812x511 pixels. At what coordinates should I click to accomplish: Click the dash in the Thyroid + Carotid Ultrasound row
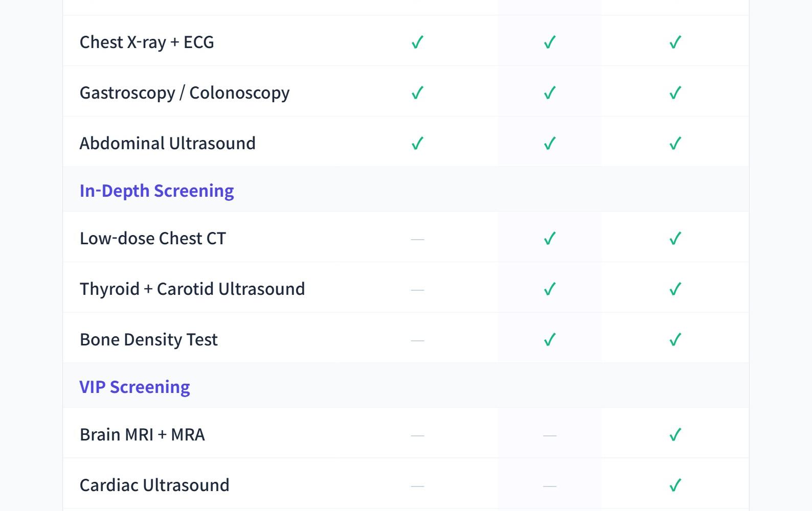tap(417, 289)
